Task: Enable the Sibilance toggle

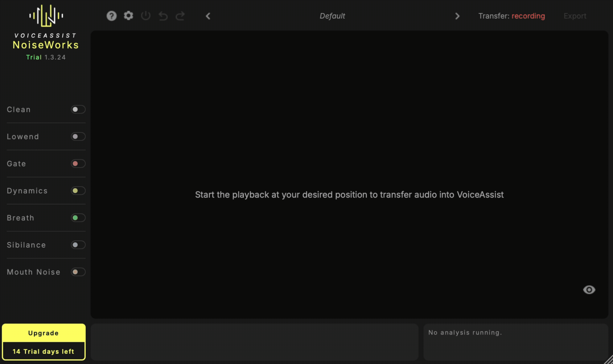Action: [x=78, y=245]
